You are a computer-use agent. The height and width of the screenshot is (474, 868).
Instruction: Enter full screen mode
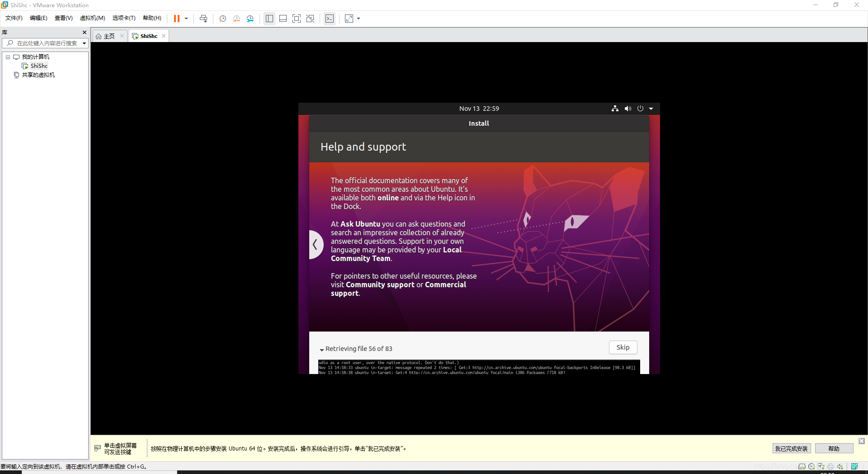click(297, 19)
